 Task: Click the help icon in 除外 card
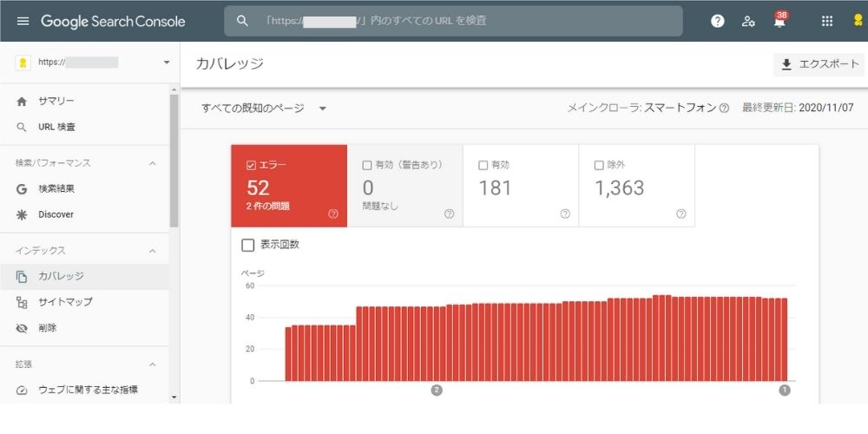681,214
